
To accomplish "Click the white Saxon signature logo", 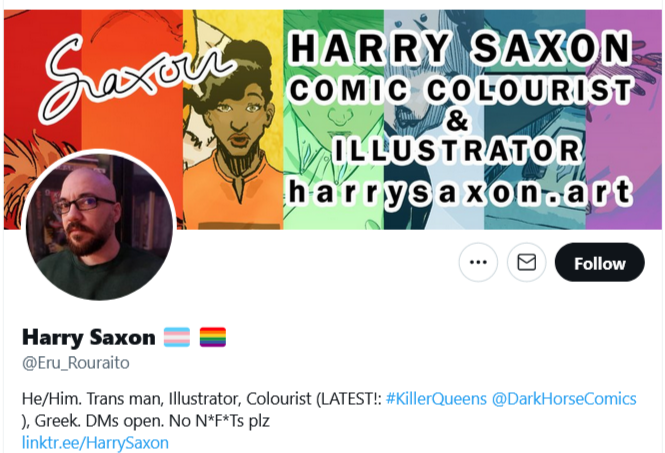I will point(136,78).
